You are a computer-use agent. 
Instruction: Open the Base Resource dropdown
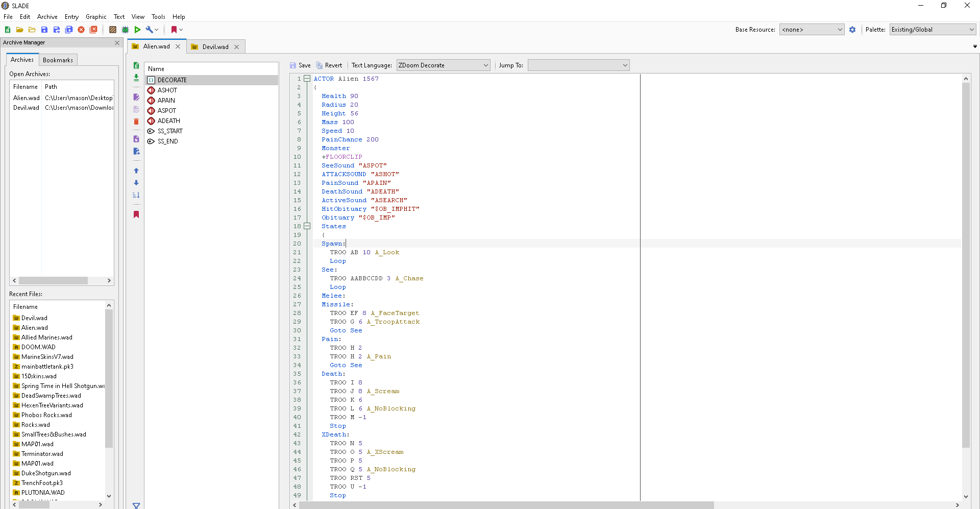tap(812, 30)
